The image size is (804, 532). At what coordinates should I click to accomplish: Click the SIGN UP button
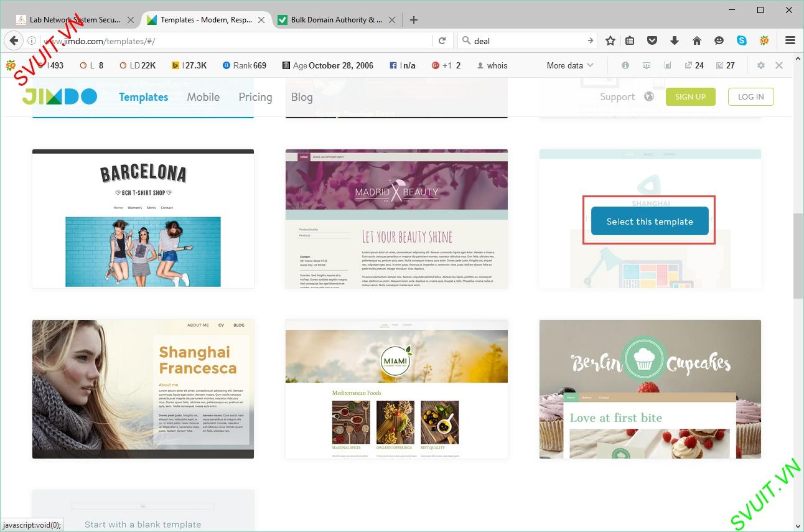click(x=691, y=96)
